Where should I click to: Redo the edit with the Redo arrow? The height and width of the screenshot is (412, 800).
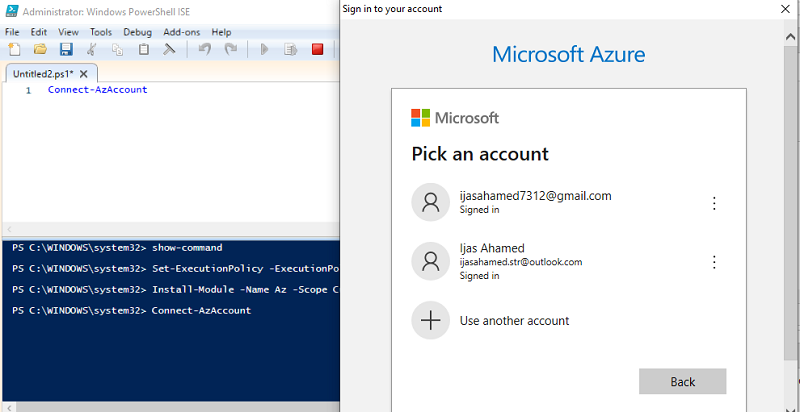point(231,49)
